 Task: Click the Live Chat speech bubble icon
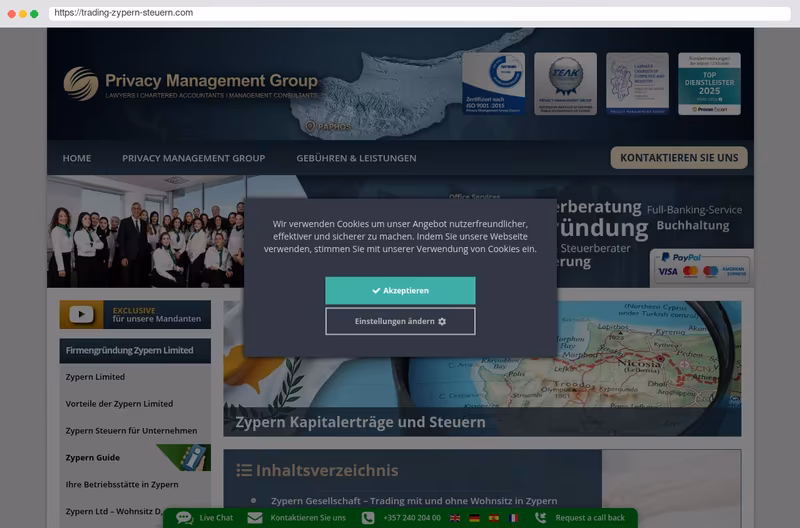click(x=185, y=518)
